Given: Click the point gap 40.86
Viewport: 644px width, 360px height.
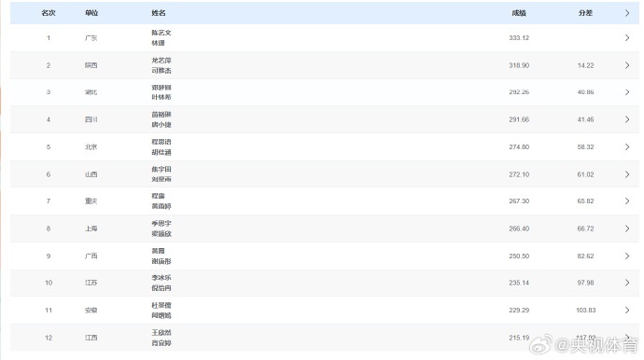Looking at the screenshot, I should pos(586,92).
